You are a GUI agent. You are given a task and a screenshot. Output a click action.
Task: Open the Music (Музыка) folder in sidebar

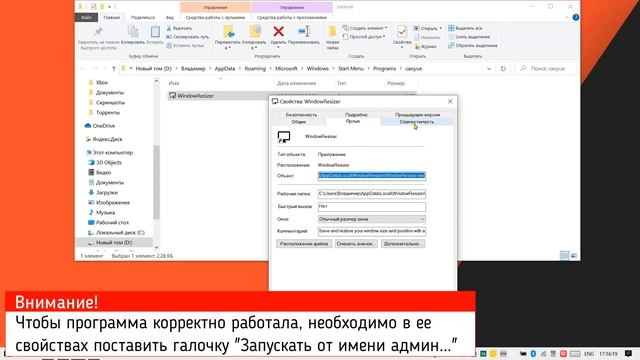click(x=105, y=212)
